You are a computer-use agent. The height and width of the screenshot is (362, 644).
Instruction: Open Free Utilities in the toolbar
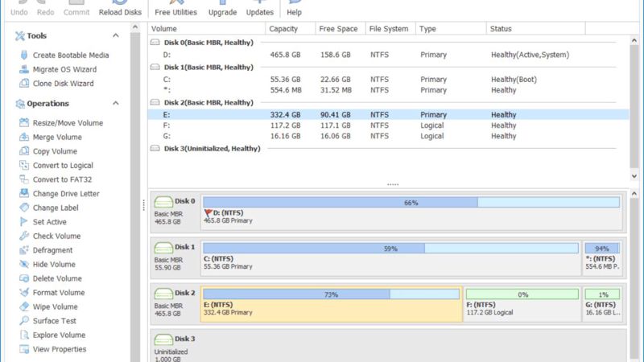[x=175, y=8]
